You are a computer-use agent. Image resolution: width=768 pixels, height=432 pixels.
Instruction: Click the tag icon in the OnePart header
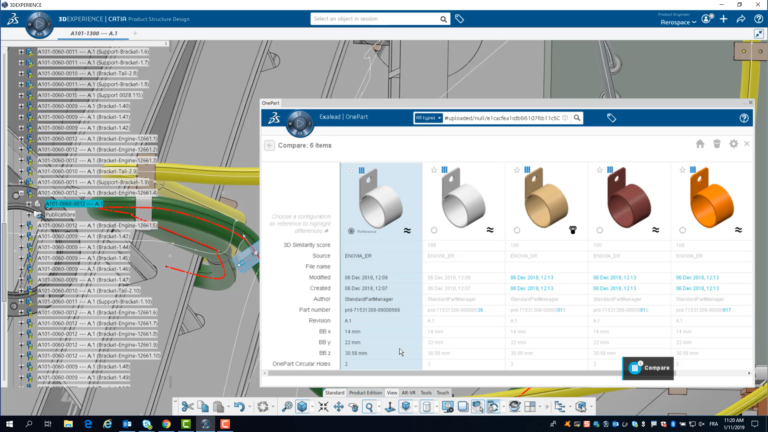[611, 118]
